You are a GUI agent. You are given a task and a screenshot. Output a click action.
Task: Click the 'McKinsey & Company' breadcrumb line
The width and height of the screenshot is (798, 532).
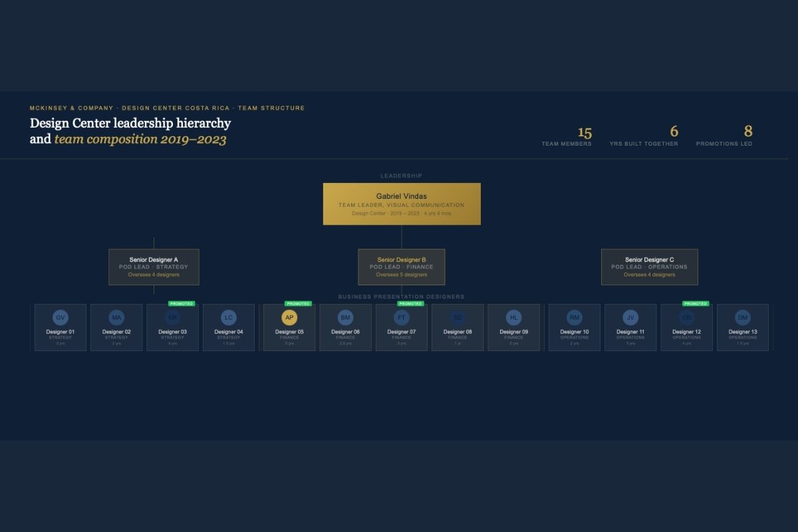(x=167, y=108)
